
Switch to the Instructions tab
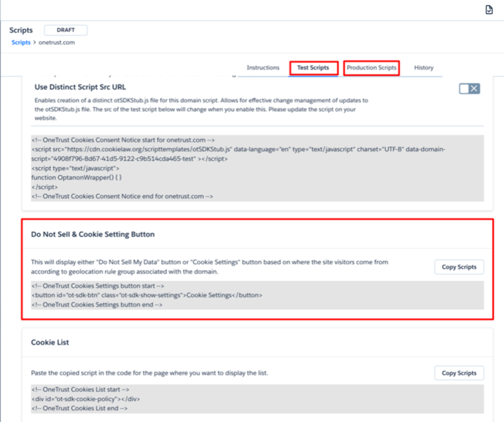pyautogui.click(x=263, y=67)
